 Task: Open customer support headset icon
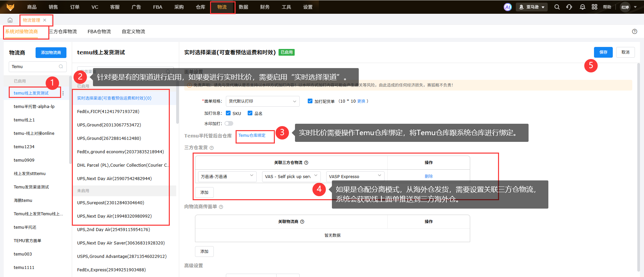click(569, 7)
